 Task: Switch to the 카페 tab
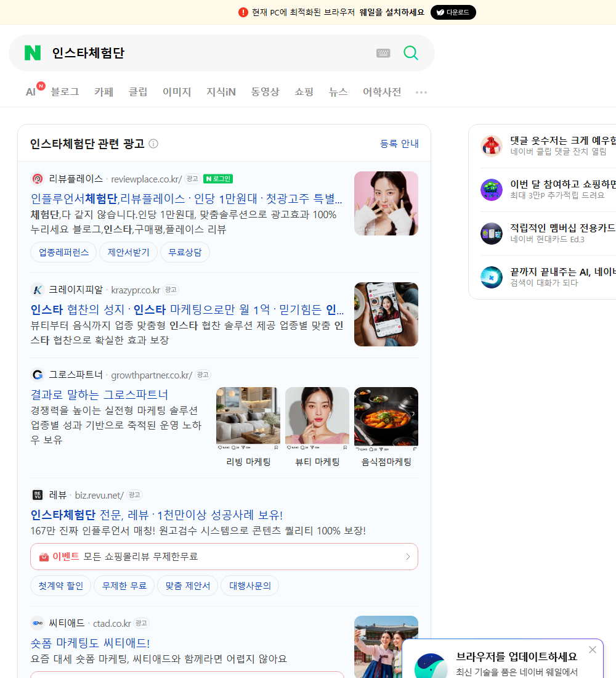click(x=103, y=92)
